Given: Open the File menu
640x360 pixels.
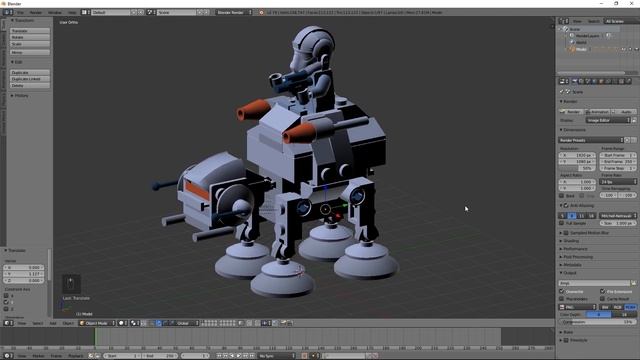Looking at the screenshot, I should (20, 13).
